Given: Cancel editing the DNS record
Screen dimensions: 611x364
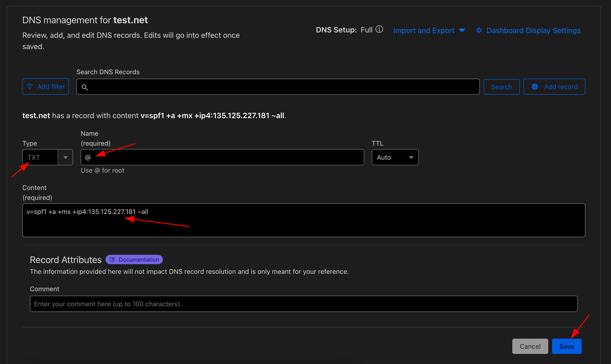Looking at the screenshot, I should [x=530, y=346].
